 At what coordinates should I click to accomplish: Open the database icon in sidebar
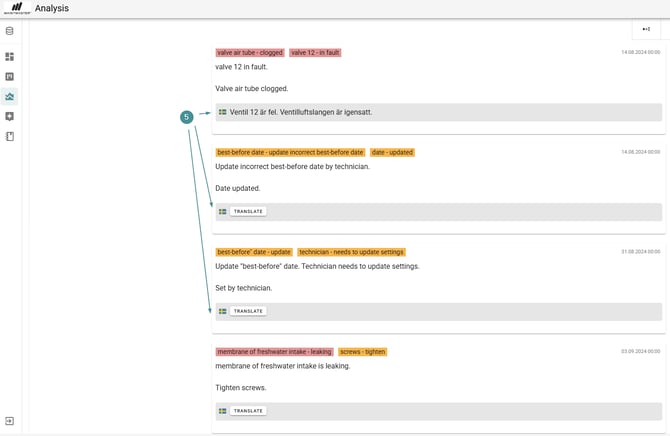[10, 31]
